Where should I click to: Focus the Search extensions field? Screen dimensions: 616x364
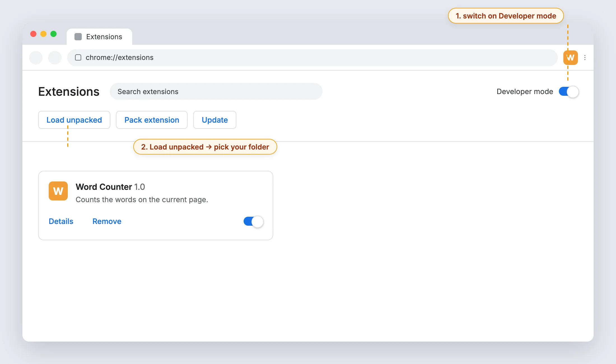[216, 91]
